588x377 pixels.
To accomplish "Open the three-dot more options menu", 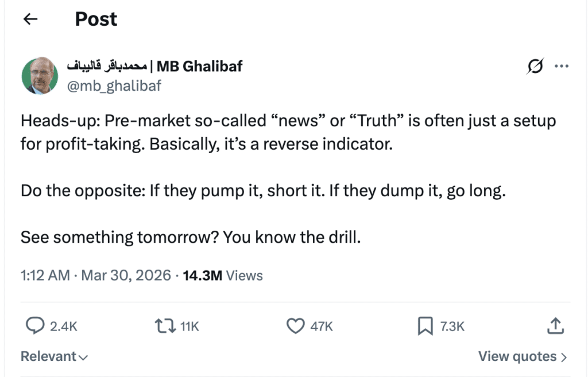I will point(561,67).
